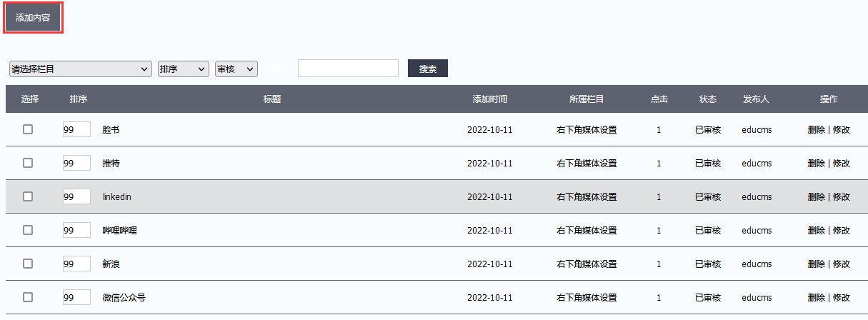Click the 搜索 button
The width and height of the screenshot is (868, 320).
click(427, 69)
